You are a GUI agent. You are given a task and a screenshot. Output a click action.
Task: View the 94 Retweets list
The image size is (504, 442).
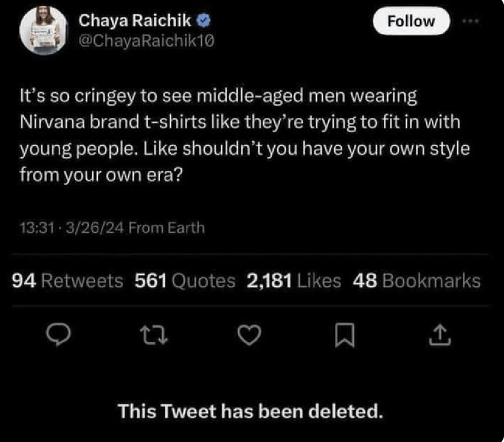click(68, 281)
